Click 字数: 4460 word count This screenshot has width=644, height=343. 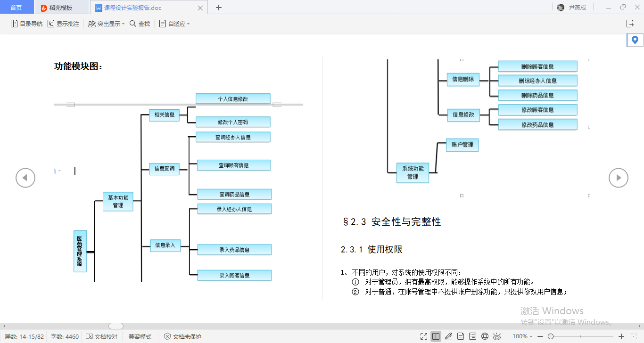pos(65,336)
